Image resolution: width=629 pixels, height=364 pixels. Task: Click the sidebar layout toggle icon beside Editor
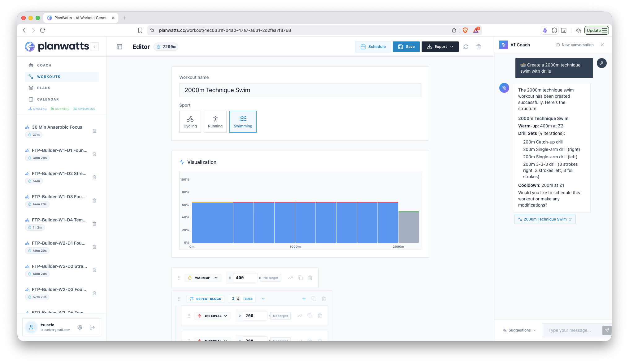tap(119, 47)
